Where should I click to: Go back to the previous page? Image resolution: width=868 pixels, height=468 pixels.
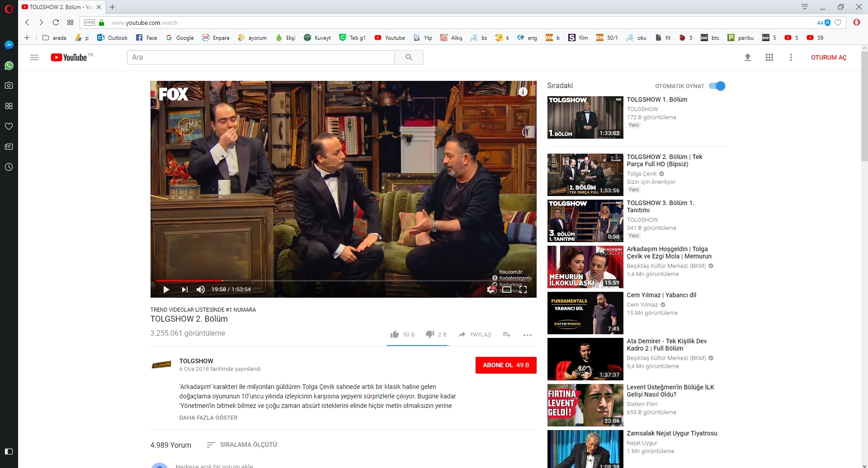(27, 23)
